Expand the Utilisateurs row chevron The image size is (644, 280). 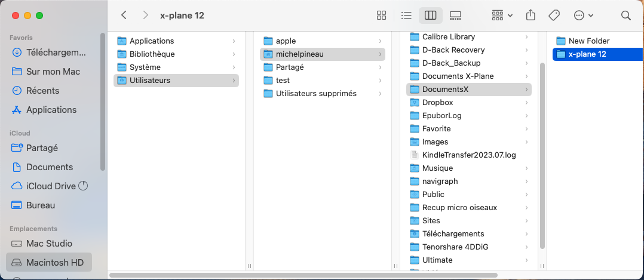[233, 81]
